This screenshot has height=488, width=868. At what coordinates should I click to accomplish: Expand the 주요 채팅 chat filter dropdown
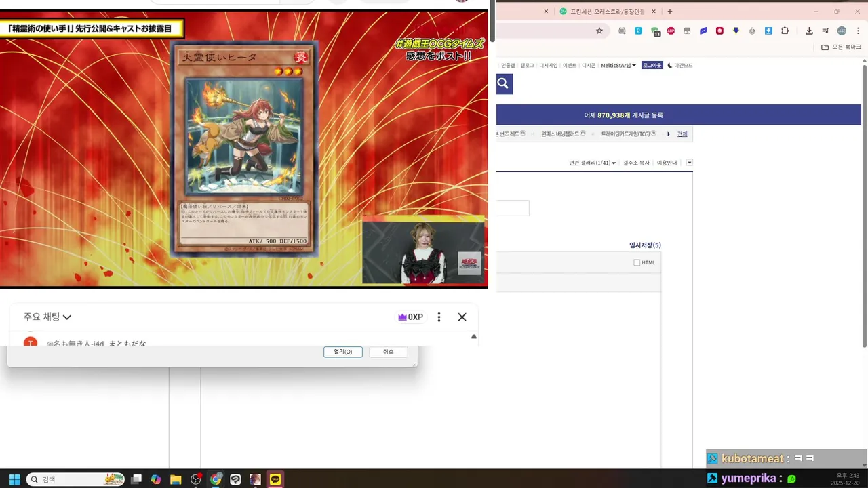[x=47, y=317]
